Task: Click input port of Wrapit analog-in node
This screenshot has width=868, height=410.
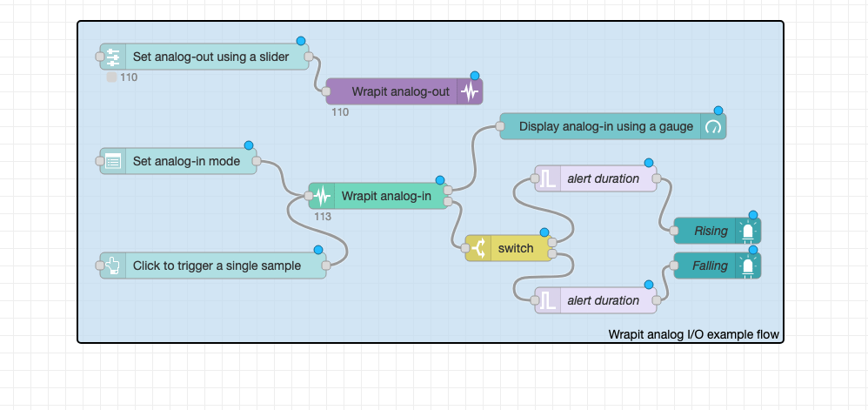Action: click(309, 196)
